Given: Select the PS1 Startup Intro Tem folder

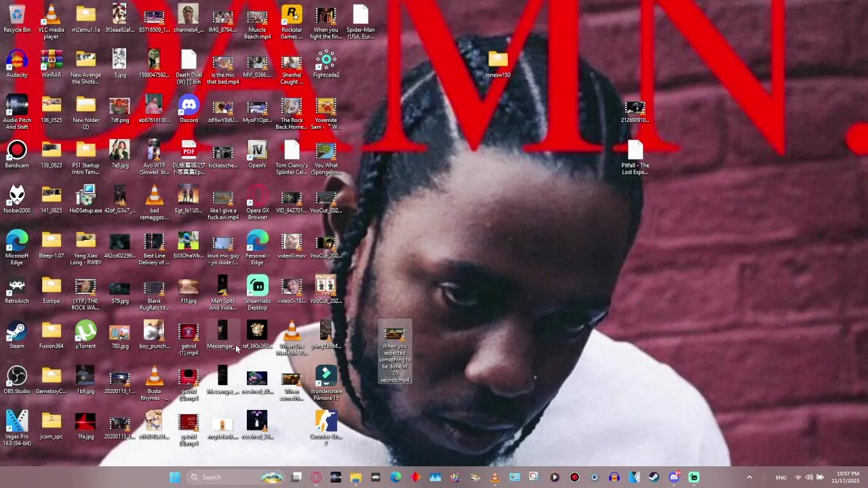Looking at the screenshot, I should coord(85,157).
